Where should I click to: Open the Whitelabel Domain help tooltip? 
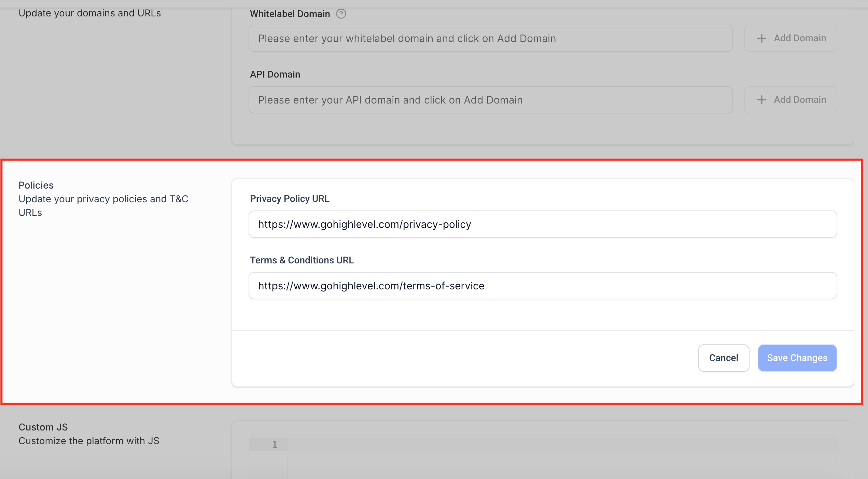(341, 14)
